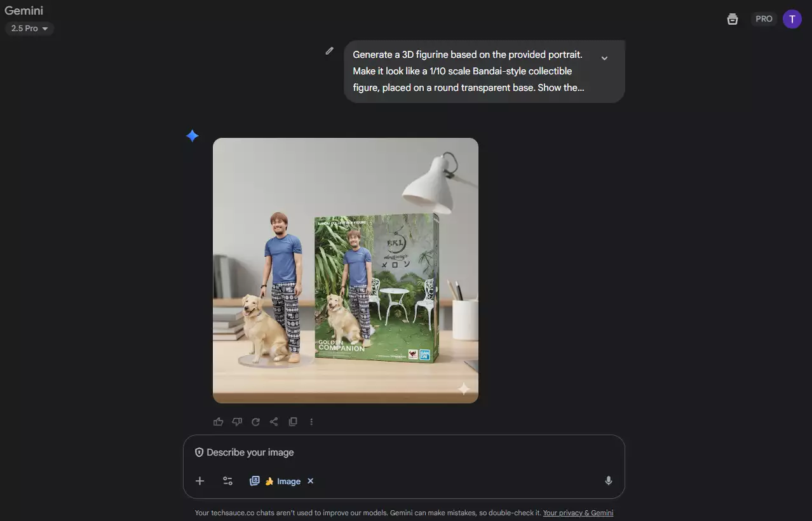Open the T account avatar menu
The height and width of the screenshot is (521, 812).
pyautogui.click(x=792, y=19)
